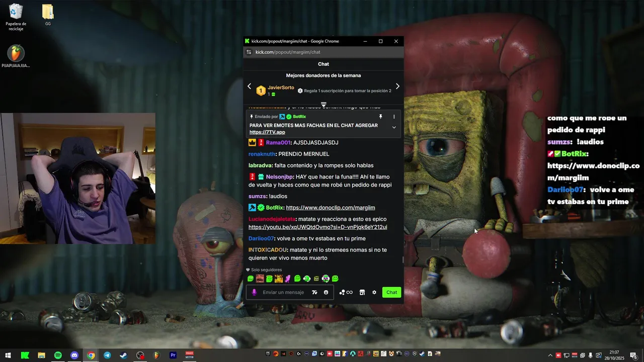Insert the green headphones blob emote

coord(306,279)
